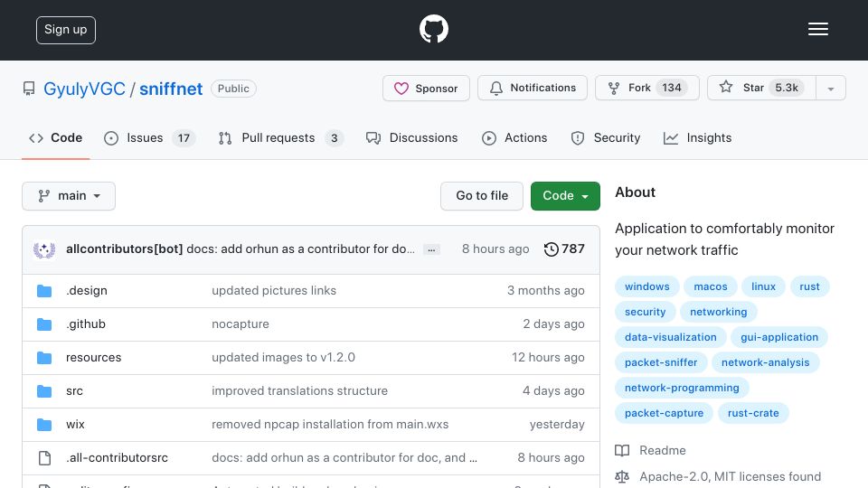The height and width of the screenshot is (488, 868).
Task: Open the Security tab
Action: [605, 137]
